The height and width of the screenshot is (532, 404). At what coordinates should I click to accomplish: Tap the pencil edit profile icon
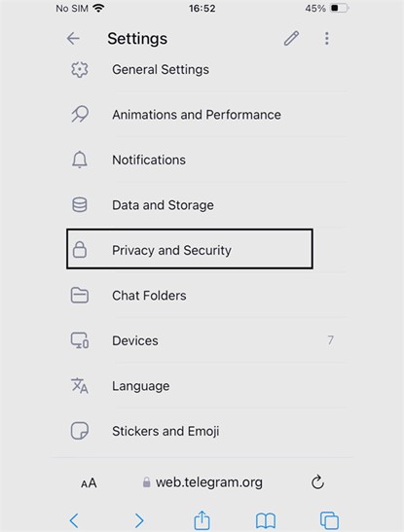pyautogui.click(x=291, y=38)
